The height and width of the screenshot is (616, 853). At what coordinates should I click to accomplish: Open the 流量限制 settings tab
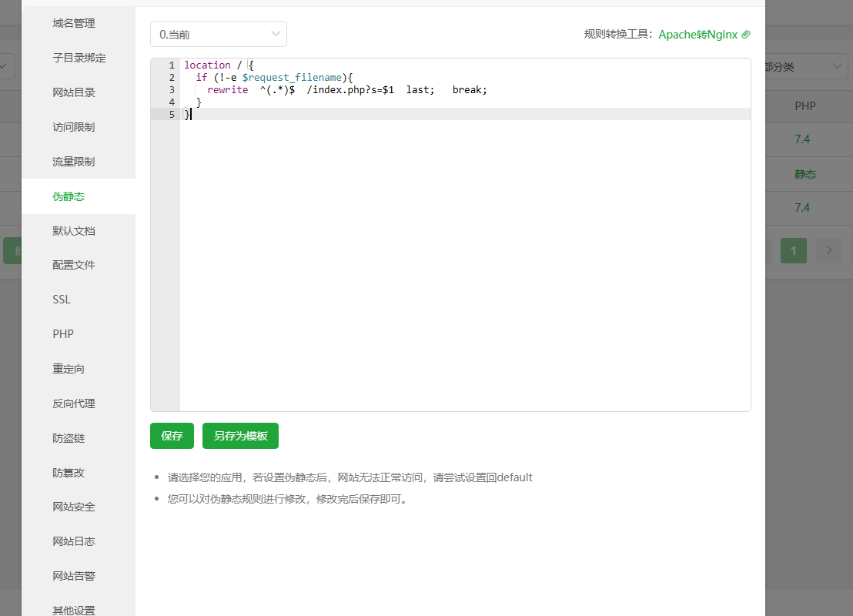(74, 162)
